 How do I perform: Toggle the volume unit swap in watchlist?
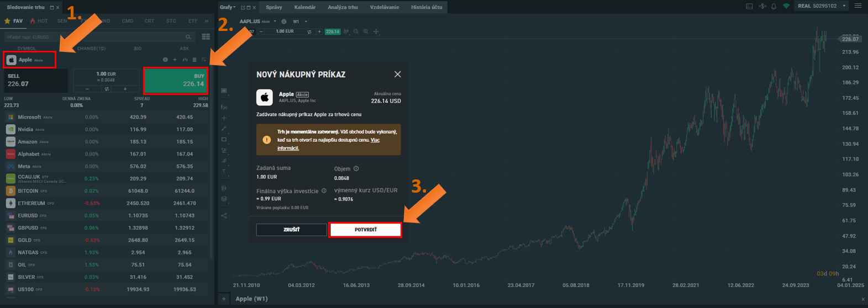[106, 89]
